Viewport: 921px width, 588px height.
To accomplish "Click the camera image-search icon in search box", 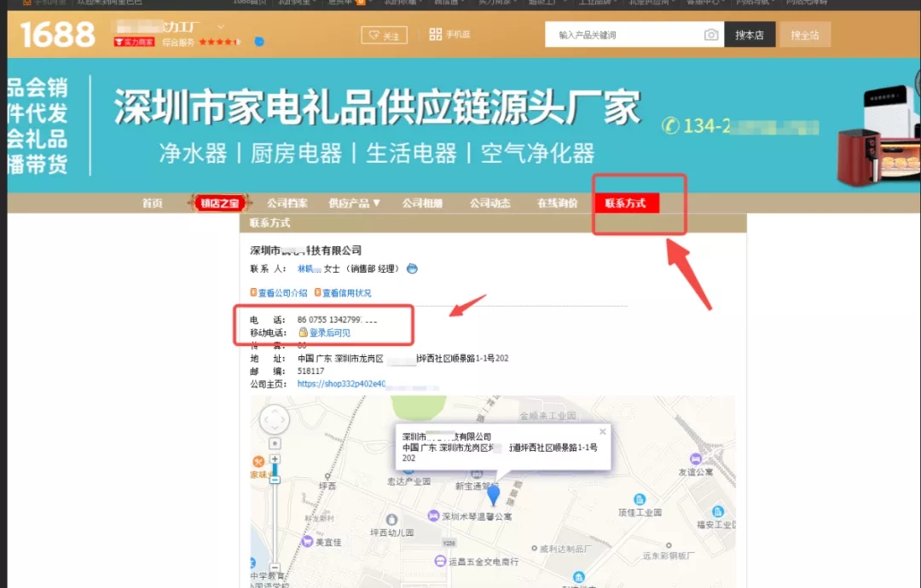I will (710, 35).
